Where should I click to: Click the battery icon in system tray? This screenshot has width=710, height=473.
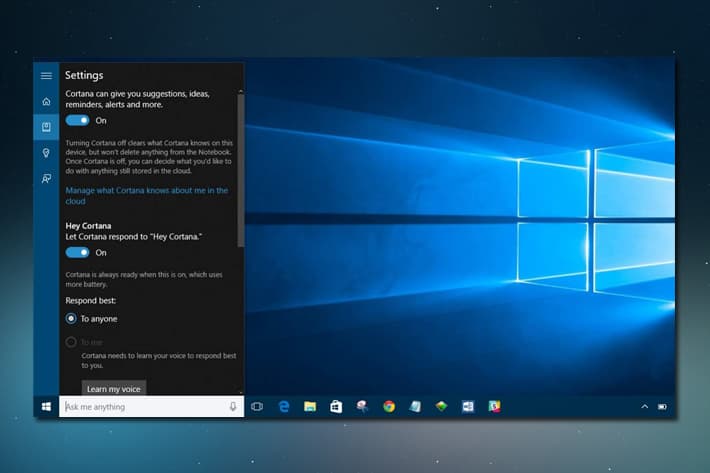click(662, 406)
